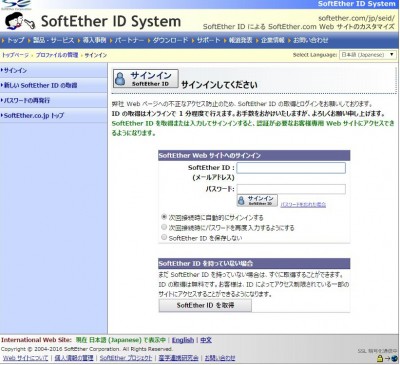Screen dimensions: 400x365
Task: Open 導入事例 in the navigation bar
Action: coord(94,40)
